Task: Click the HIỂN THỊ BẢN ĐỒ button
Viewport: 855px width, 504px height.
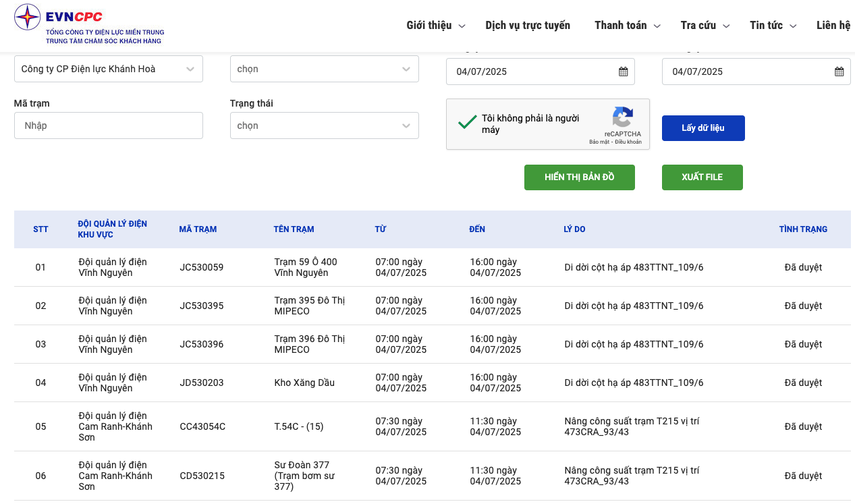Action: tap(579, 177)
